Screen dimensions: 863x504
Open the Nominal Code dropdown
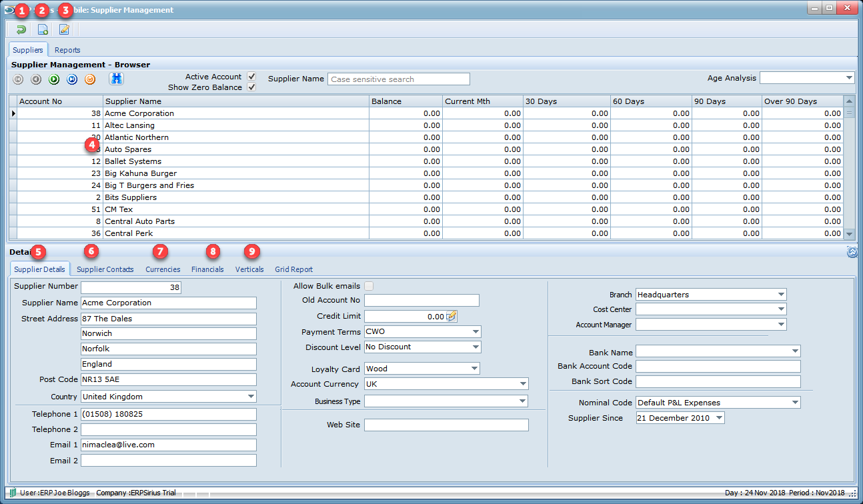[x=795, y=403]
